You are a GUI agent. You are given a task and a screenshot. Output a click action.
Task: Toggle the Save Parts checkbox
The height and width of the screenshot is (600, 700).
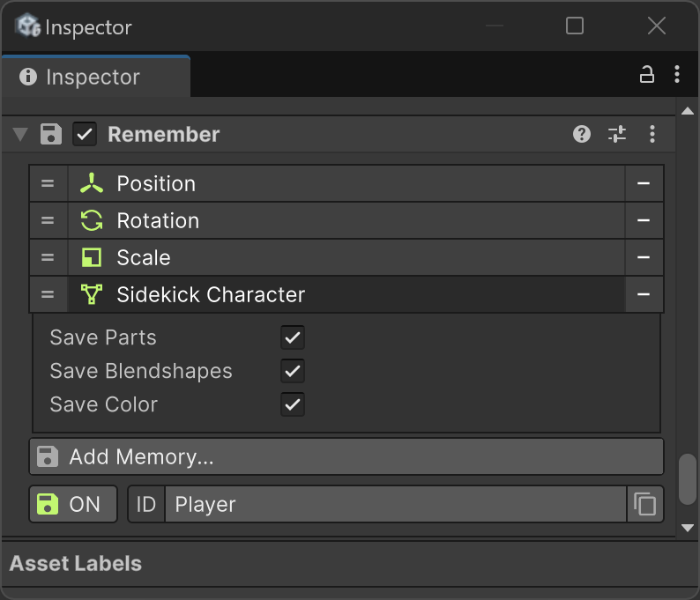293,337
